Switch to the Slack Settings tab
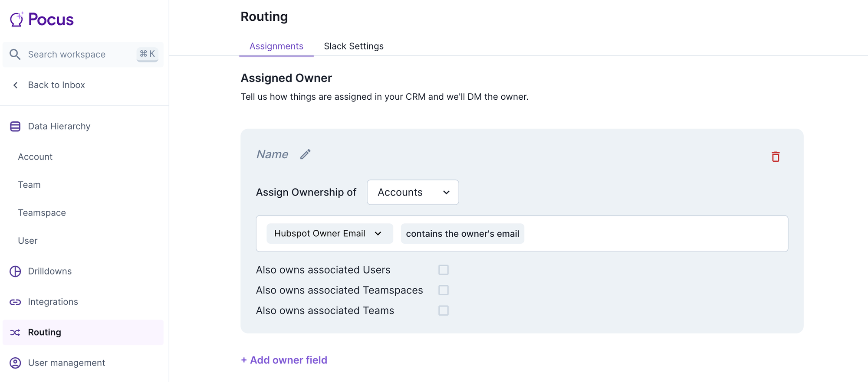The width and height of the screenshot is (868, 382). click(x=353, y=46)
